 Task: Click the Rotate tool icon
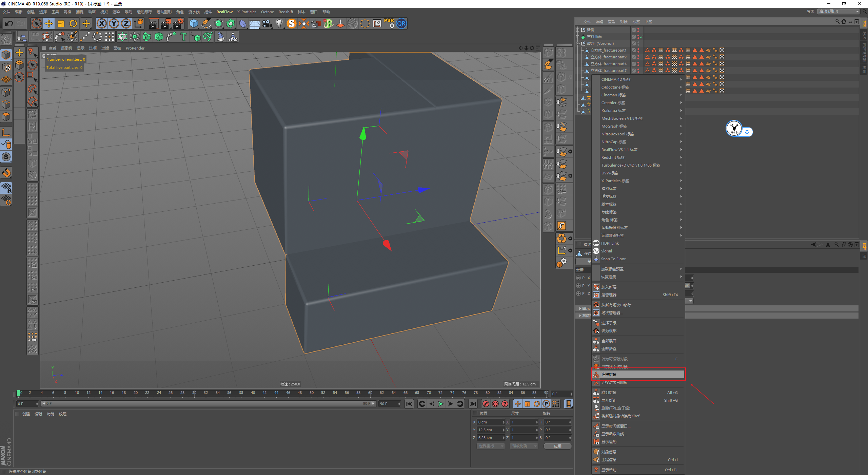pos(73,23)
